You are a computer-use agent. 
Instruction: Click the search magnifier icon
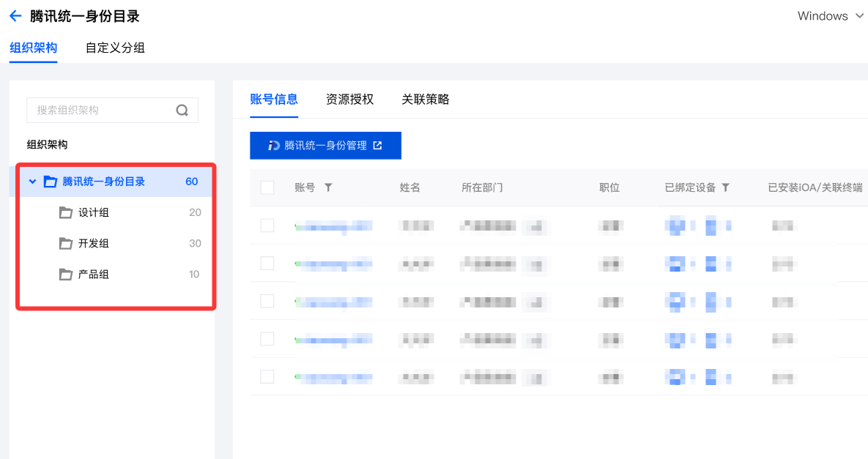pyautogui.click(x=182, y=110)
